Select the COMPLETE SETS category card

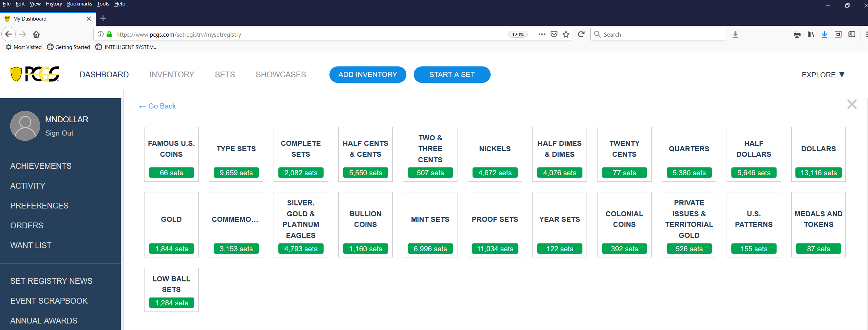[x=301, y=154]
